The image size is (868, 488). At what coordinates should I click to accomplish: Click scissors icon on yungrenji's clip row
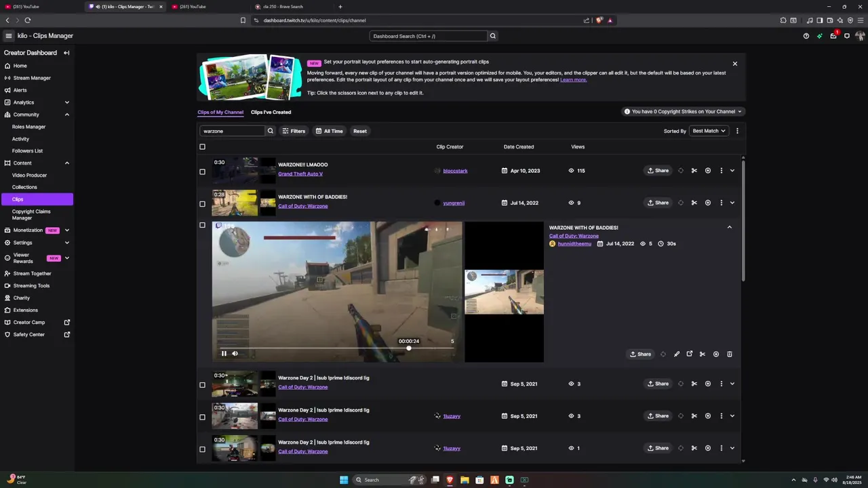tap(694, 203)
